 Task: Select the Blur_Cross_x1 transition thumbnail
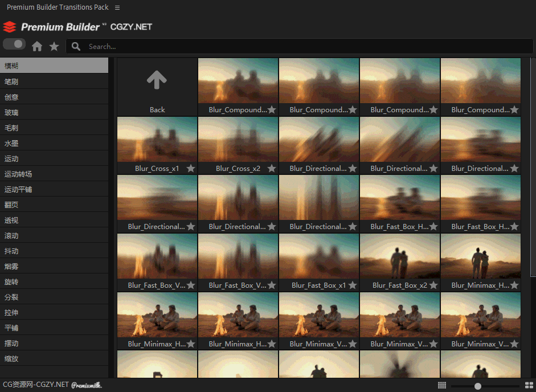157,139
